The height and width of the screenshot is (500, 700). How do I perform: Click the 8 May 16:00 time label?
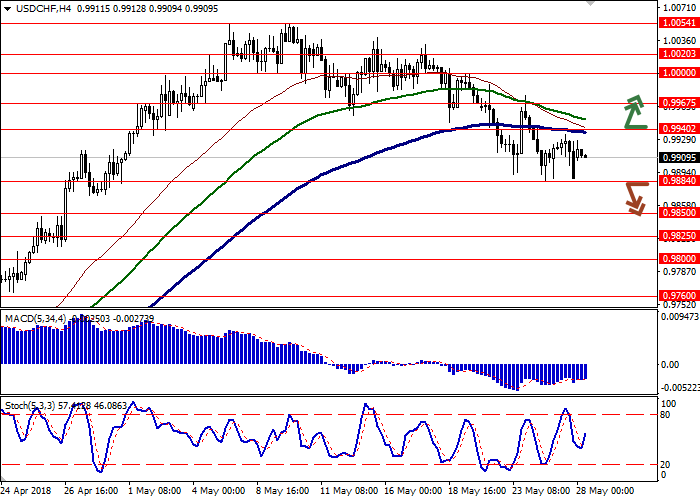pyautogui.click(x=281, y=491)
